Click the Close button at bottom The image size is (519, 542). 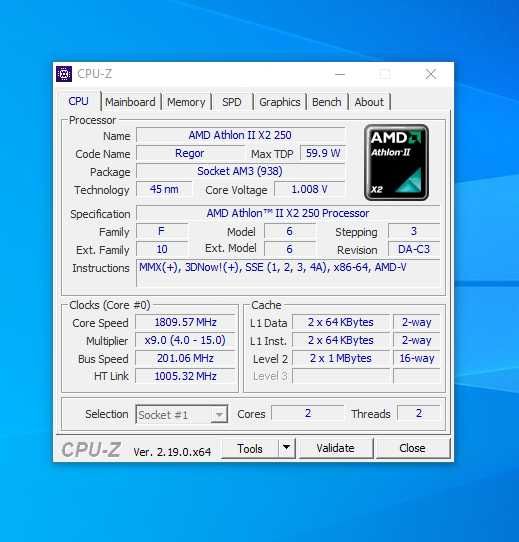point(412,448)
